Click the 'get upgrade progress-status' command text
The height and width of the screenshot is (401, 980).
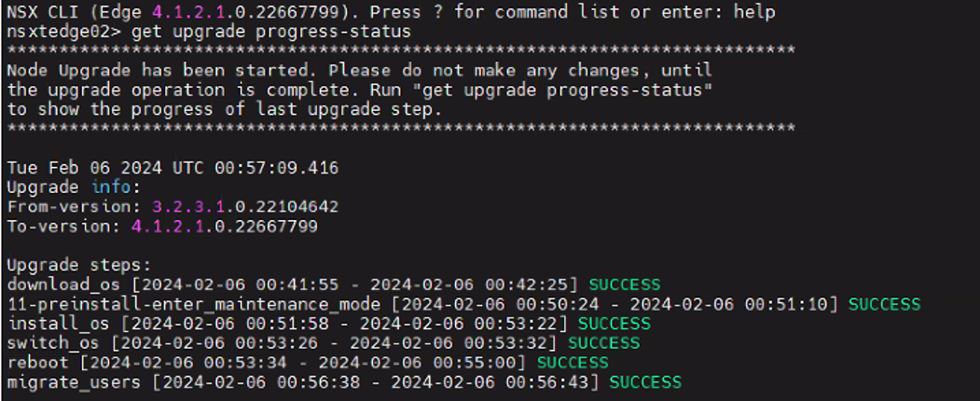click(271, 32)
